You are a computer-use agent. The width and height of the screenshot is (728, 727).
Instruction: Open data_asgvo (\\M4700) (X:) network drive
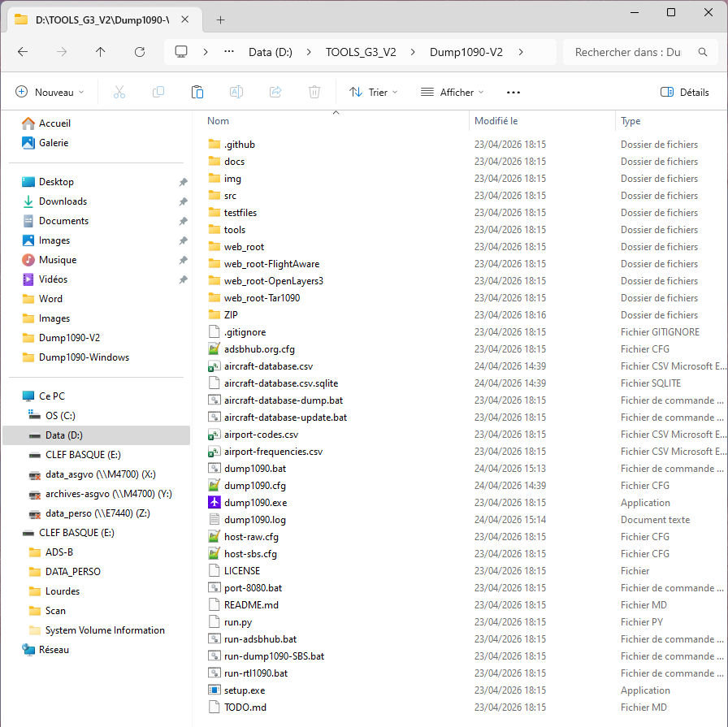pos(92,474)
